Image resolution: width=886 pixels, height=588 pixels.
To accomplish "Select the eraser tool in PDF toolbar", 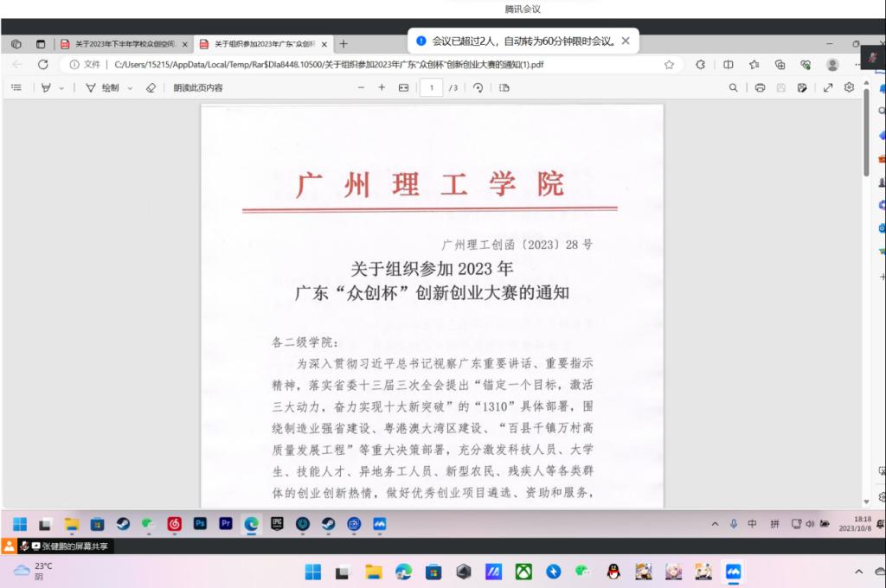I will pos(151,87).
